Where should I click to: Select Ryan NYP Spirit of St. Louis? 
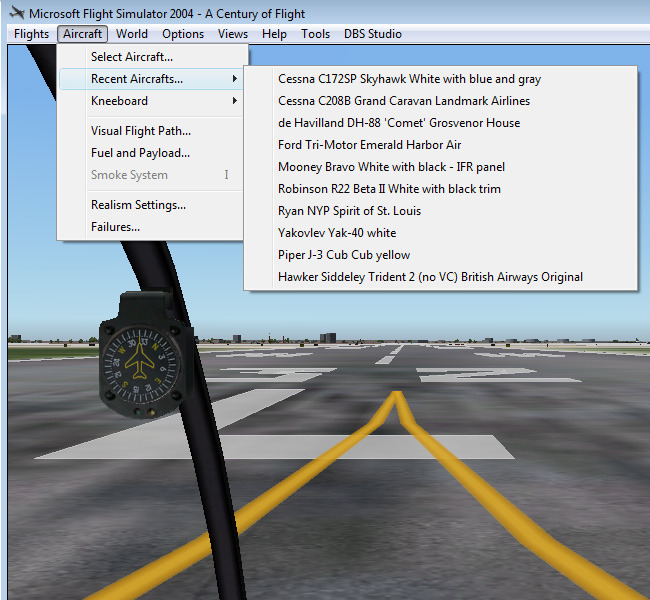(x=440, y=211)
